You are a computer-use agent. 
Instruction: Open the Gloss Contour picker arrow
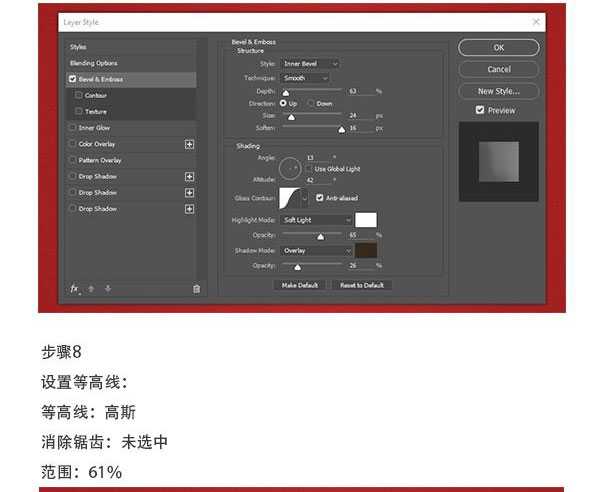pos(305,198)
